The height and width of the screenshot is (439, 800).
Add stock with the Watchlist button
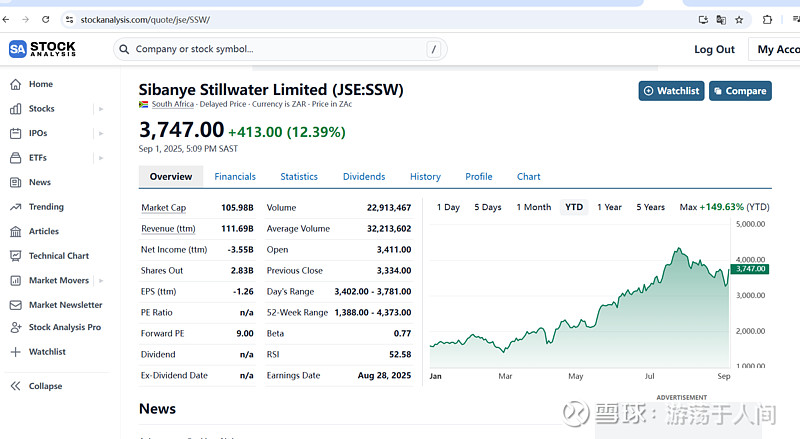[x=671, y=91]
